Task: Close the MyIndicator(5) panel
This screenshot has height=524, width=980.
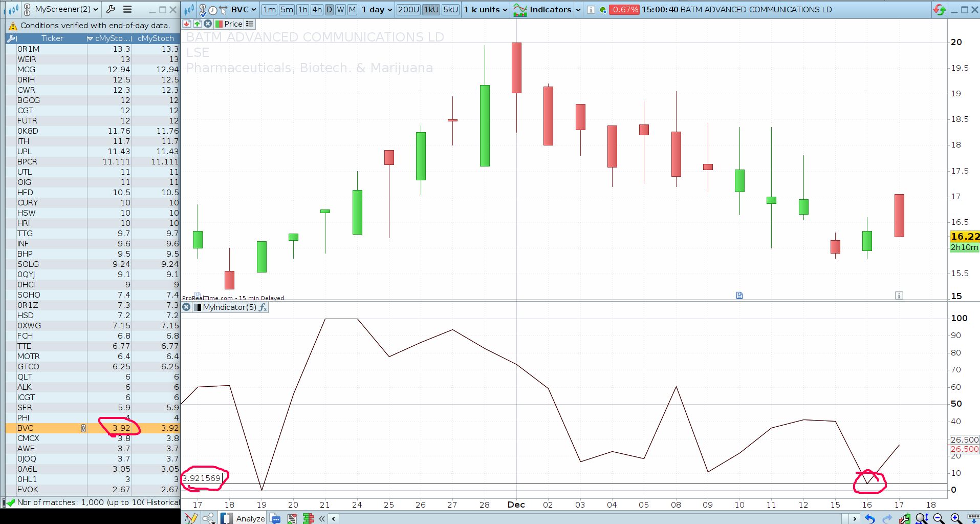Action: 187,307
